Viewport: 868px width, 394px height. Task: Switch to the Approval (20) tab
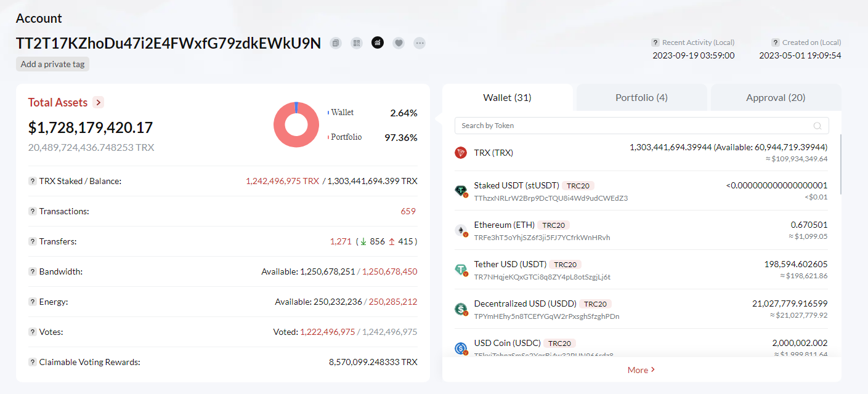(776, 97)
